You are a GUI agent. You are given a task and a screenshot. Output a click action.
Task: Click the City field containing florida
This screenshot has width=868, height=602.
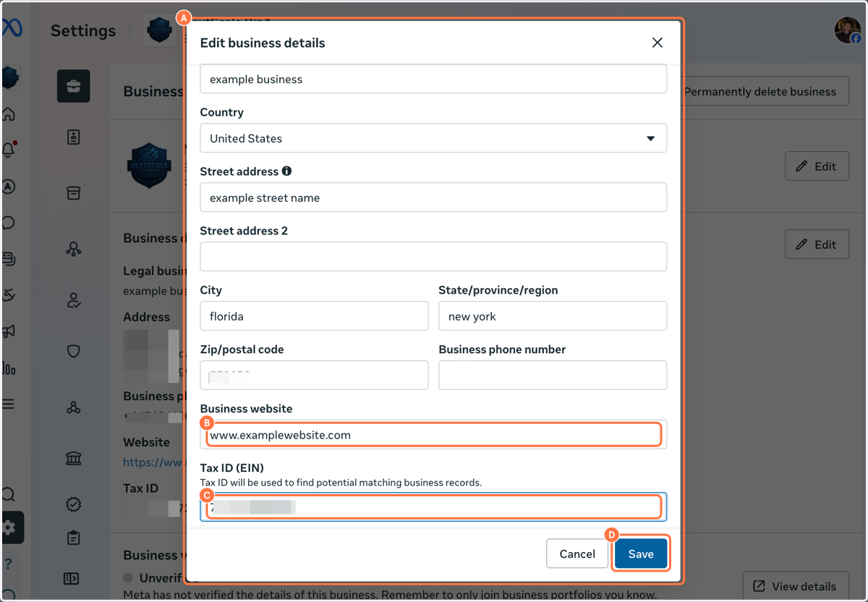[314, 316]
